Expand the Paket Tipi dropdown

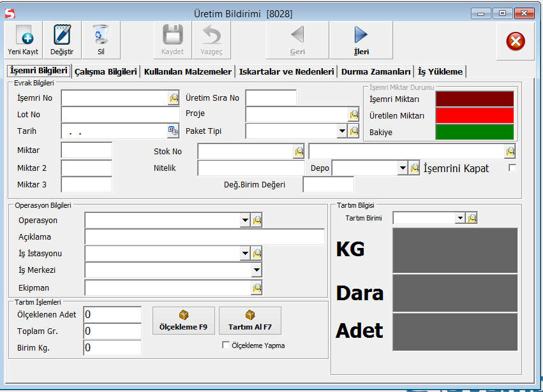342,131
